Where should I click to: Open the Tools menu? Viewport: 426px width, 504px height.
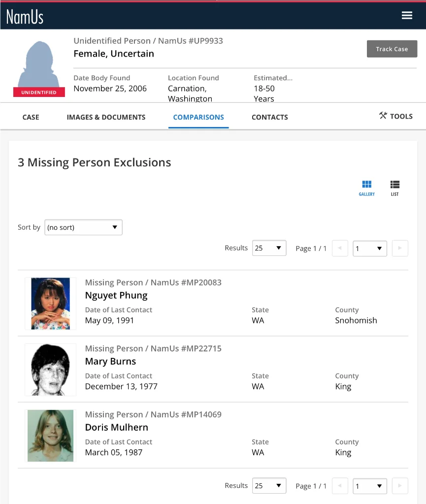pyautogui.click(x=396, y=116)
